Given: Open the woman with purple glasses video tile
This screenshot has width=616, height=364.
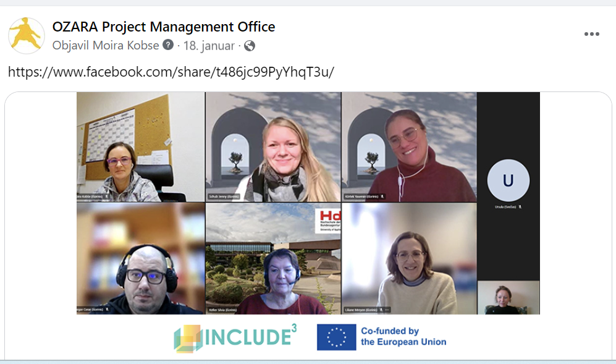Looking at the screenshot, I should click(141, 147).
